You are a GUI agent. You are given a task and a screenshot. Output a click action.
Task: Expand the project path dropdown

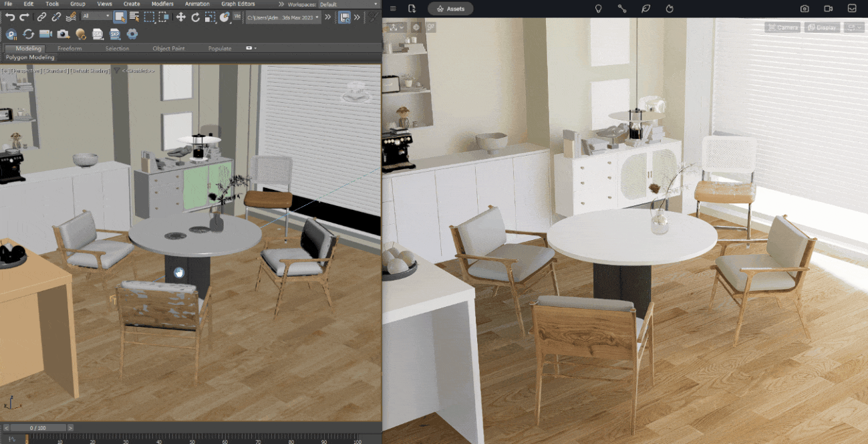coord(317,17)
